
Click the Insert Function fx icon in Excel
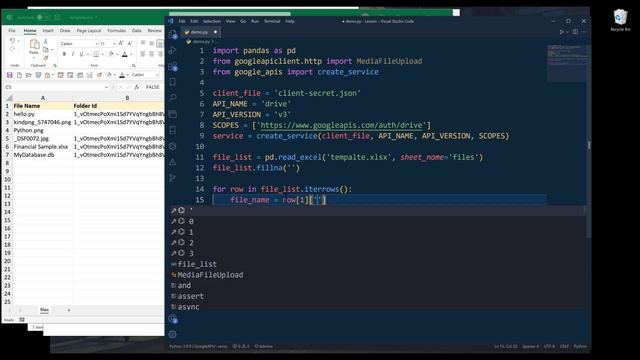[x=137, y=87]
